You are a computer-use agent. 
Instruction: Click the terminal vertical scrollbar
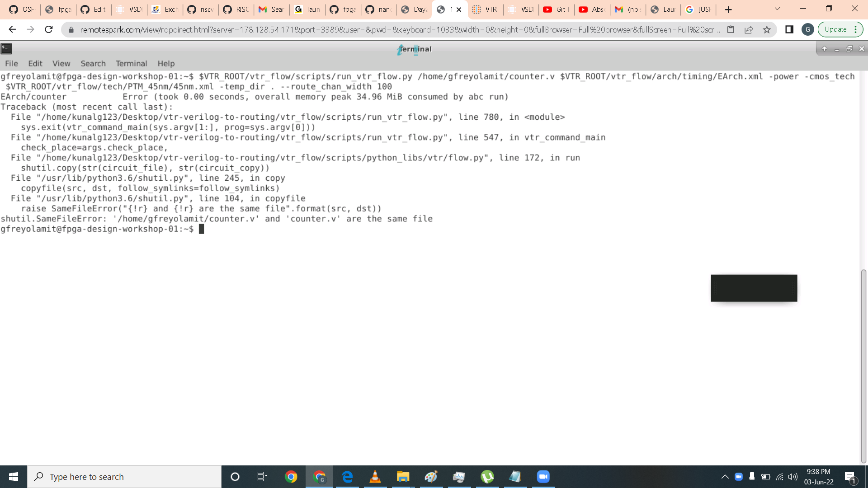[x=863, y=366]
